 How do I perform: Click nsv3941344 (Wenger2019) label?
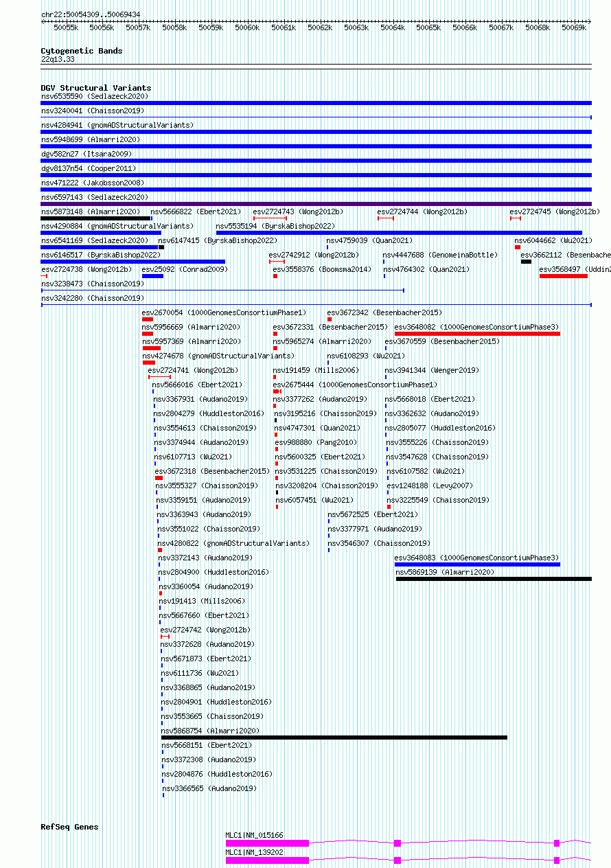432,371
